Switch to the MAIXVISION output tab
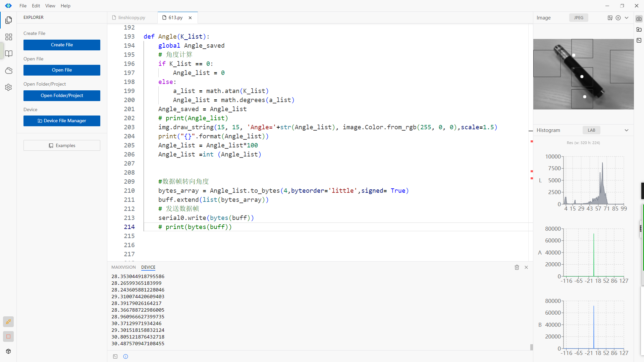644x362 pixels. pyautogui.click(x=123, y=267)
